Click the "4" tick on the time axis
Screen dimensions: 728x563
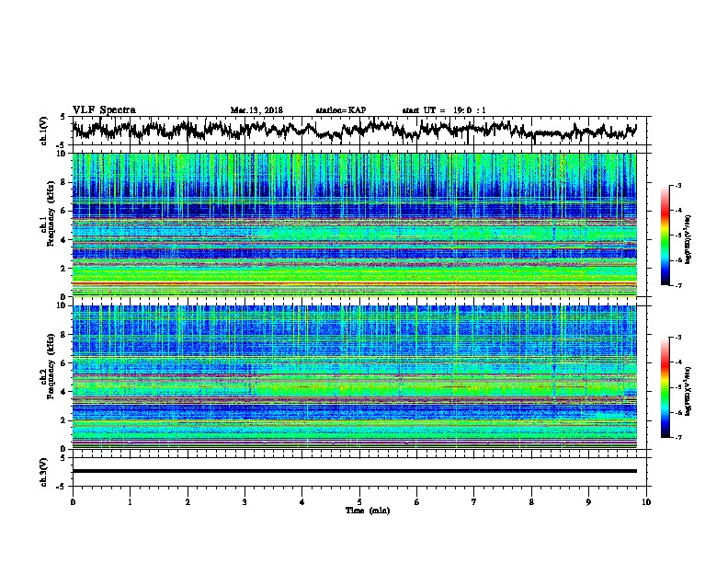pyautogui.click(x=302, y=502)
